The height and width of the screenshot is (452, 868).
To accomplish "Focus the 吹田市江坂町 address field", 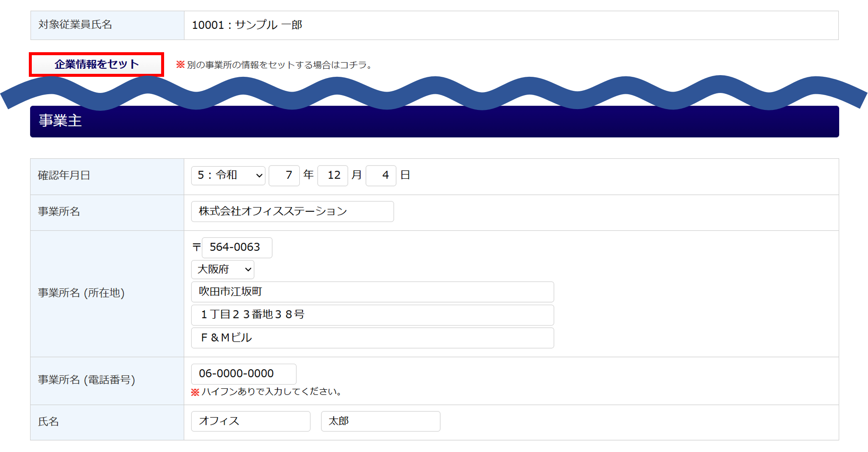I will [x=372, y=292].
